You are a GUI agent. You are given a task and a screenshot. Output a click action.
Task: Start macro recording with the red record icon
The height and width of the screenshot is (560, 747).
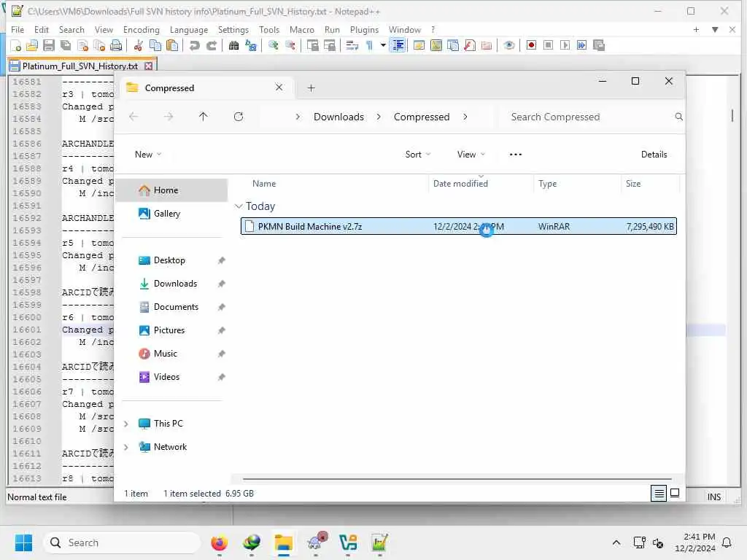(531, 45)
